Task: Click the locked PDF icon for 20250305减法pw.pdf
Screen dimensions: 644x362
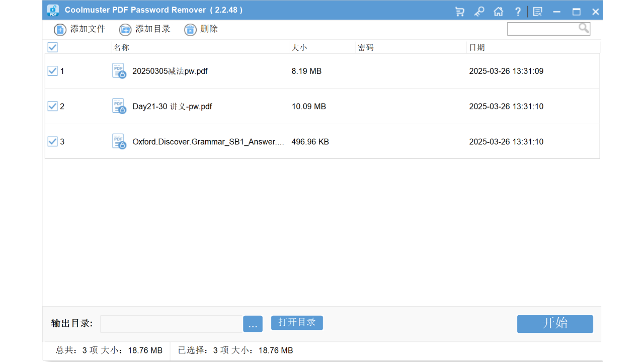Action: point(119,71)
